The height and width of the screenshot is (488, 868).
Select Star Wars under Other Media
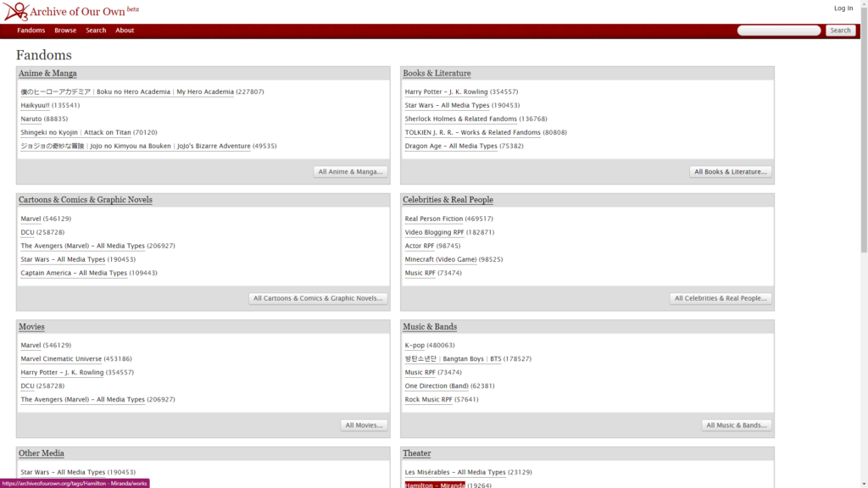(63, 473)
